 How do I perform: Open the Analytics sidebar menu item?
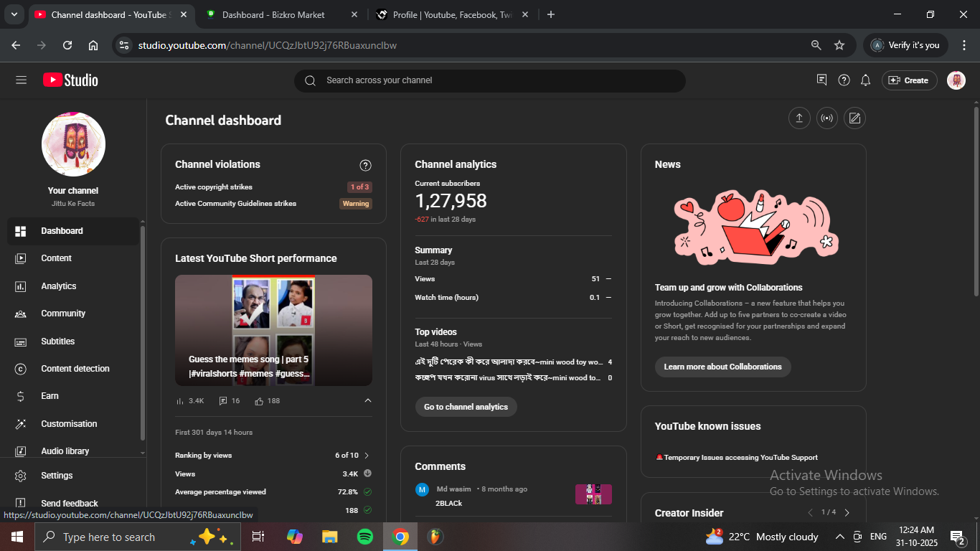pos(59,286)
